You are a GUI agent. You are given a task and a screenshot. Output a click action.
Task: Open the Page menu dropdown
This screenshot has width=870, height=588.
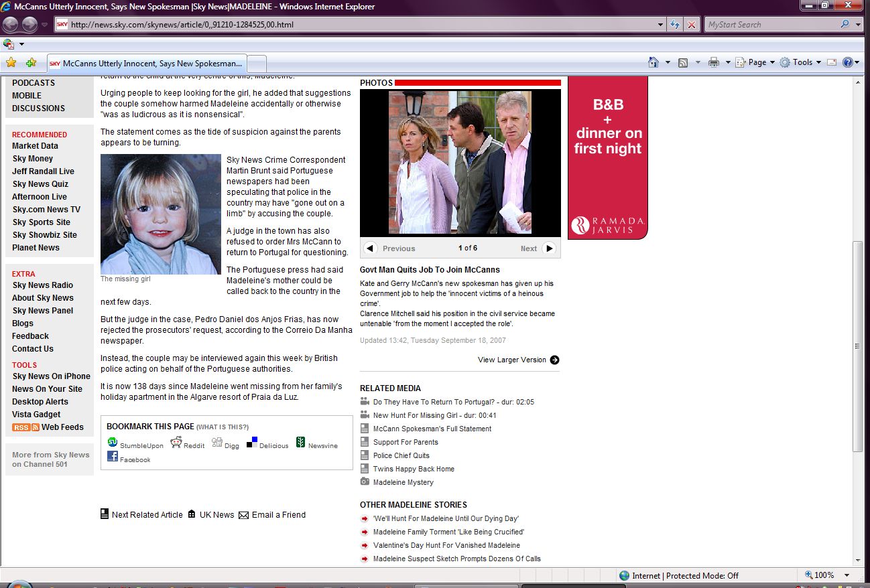756,62
